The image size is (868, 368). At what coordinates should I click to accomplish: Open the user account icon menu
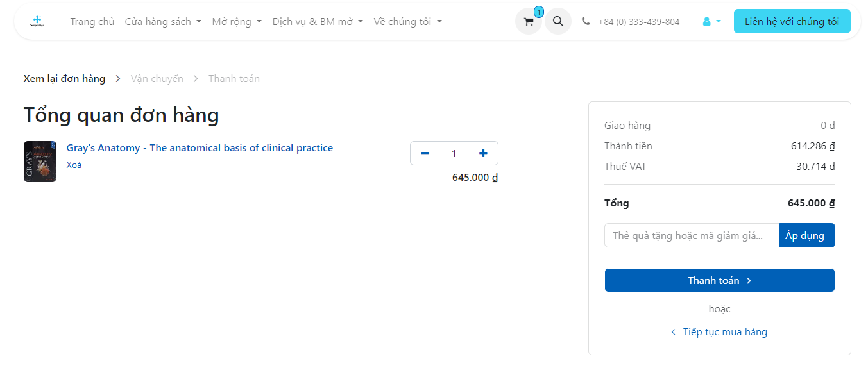(x=711, y=21)
